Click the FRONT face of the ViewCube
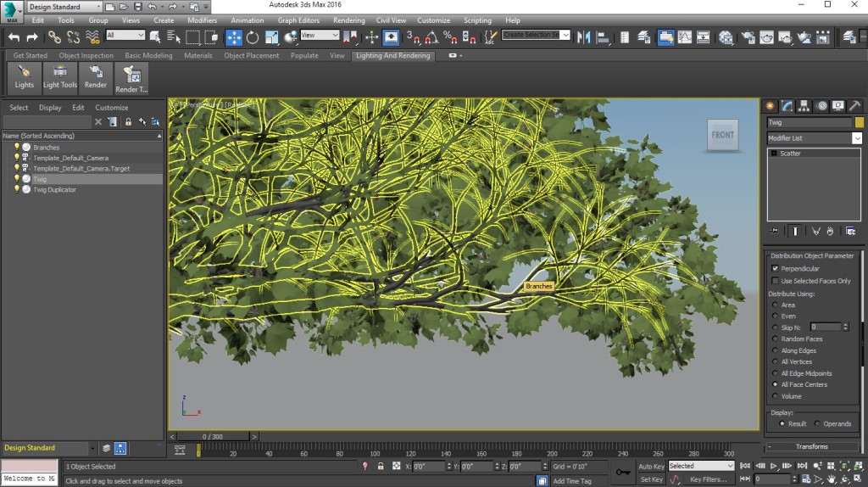The width and height of the screenshot is (868, 487). [722, 135]
